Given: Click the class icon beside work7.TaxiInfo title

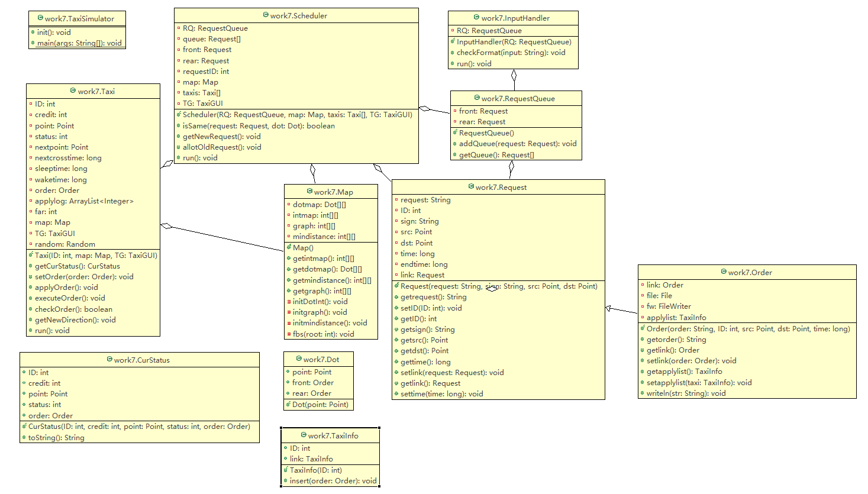Looking at the screenshot, I should (x=304, y=435).
